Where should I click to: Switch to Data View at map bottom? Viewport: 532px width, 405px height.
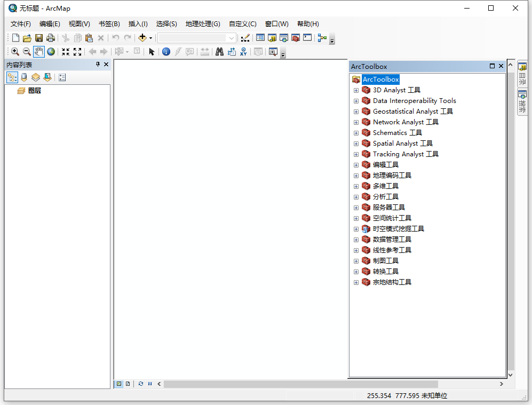tap(119, 384)
